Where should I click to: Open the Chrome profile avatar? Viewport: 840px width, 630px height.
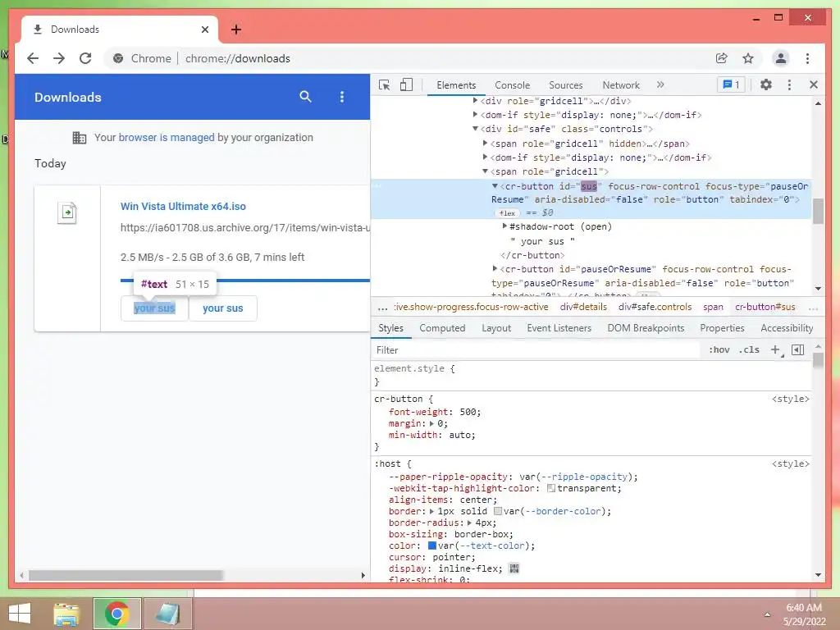point(781,58)
